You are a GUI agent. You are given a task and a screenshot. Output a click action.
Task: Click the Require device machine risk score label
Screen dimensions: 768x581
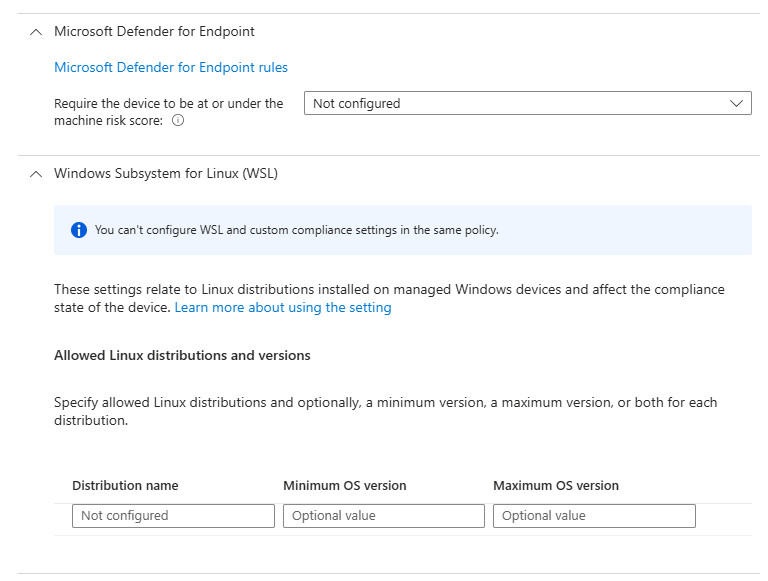coord(168,104)
